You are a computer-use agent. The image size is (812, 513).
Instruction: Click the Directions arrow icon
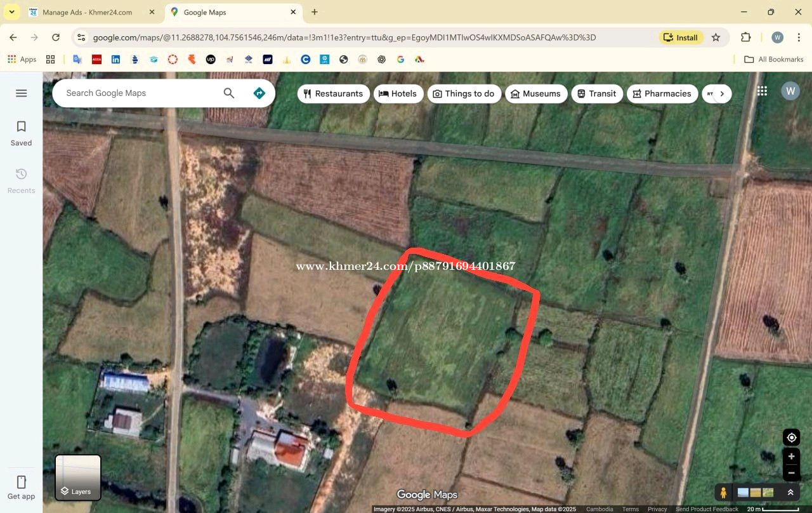click(259, 93)
